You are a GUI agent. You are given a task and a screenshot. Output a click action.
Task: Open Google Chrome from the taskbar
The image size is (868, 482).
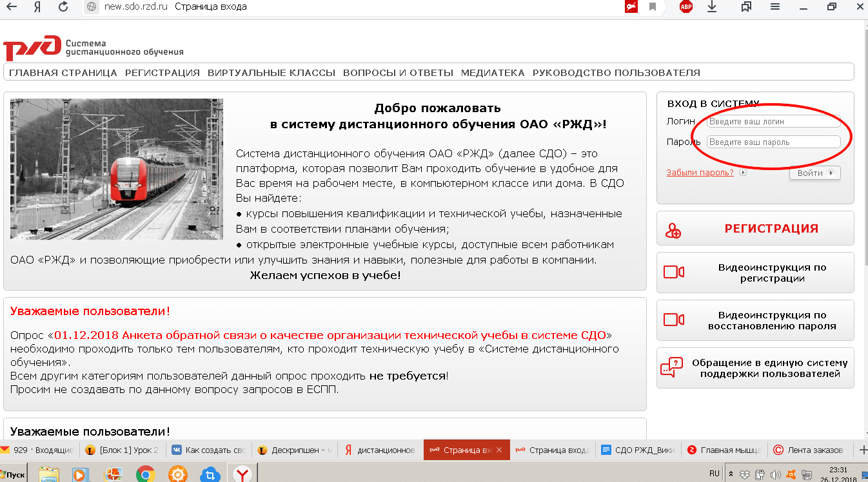(146, 475)
